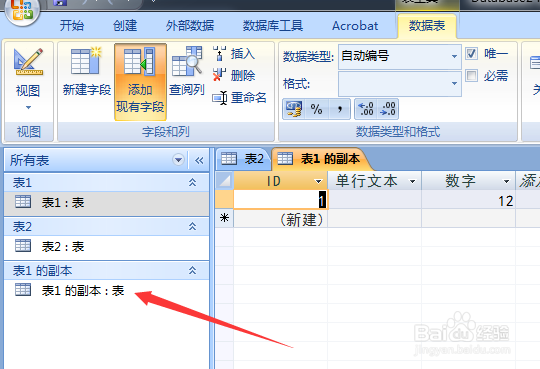This screenshot has height=369, width=540.
Task: Decrease decimal places button
Action: pos(388,109)
